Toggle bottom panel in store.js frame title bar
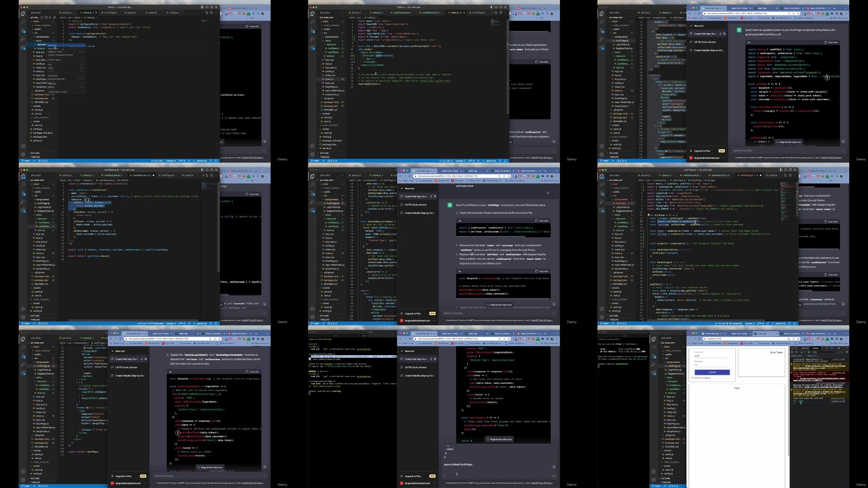Viewport: 868px width, 488px height. coord(207,7)
